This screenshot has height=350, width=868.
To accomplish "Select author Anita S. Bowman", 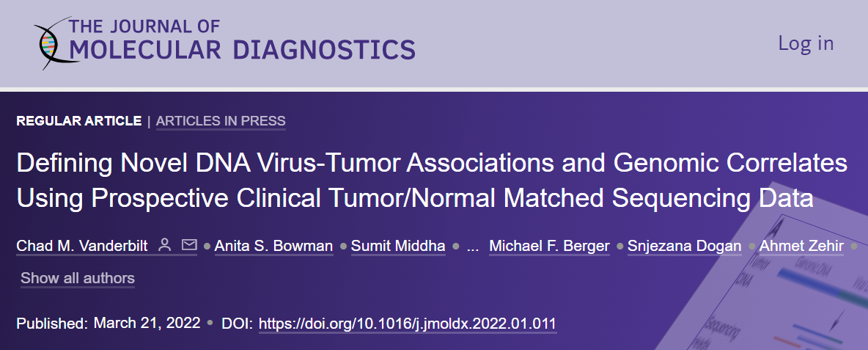I will coord(273,246).
